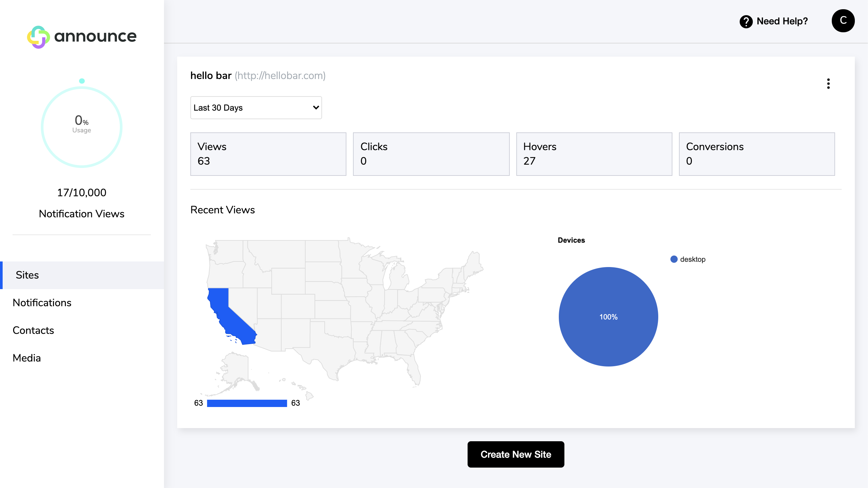This screenshot has width=868, height=488.
Task: Click the 100% desktop pie chart
Action: 608,317
